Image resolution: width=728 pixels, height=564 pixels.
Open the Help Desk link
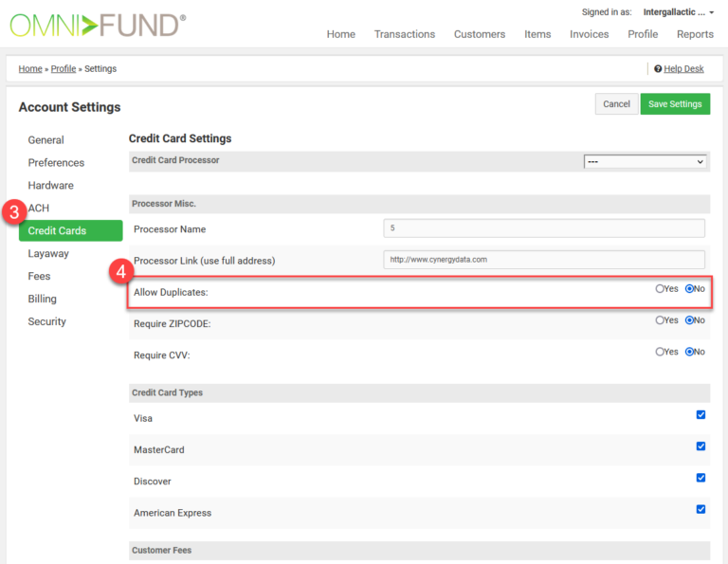[x=682, y=69]
